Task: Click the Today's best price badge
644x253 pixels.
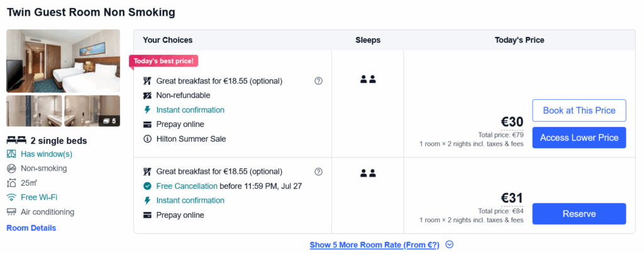Action: coord(164,62)
